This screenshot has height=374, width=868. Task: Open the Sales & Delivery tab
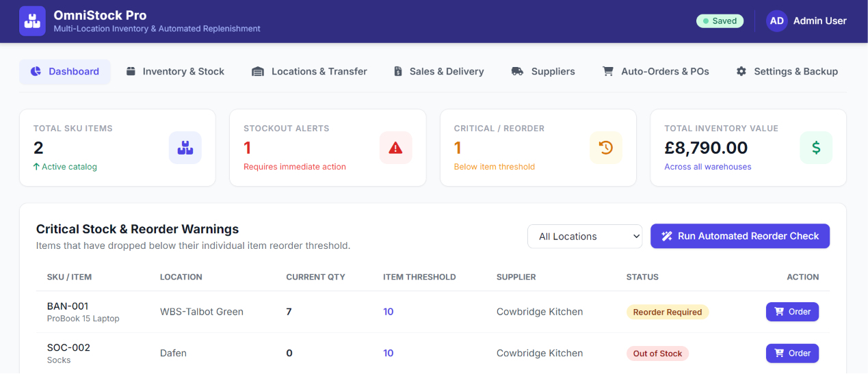click(x=439, y=71)
